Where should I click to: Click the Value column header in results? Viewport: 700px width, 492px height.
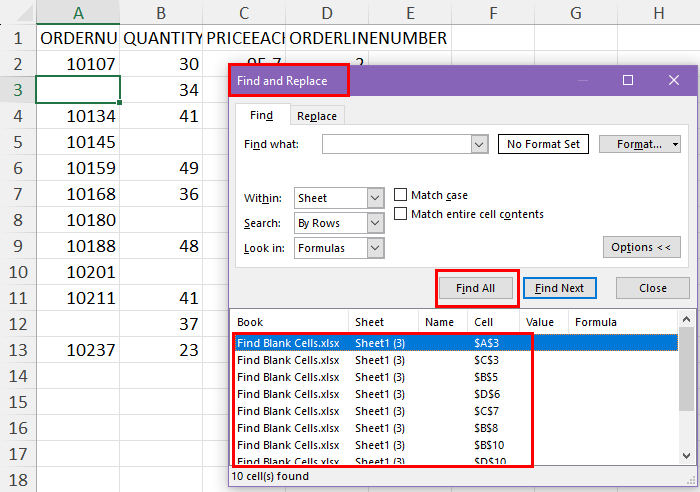click(x=544, y=322)
